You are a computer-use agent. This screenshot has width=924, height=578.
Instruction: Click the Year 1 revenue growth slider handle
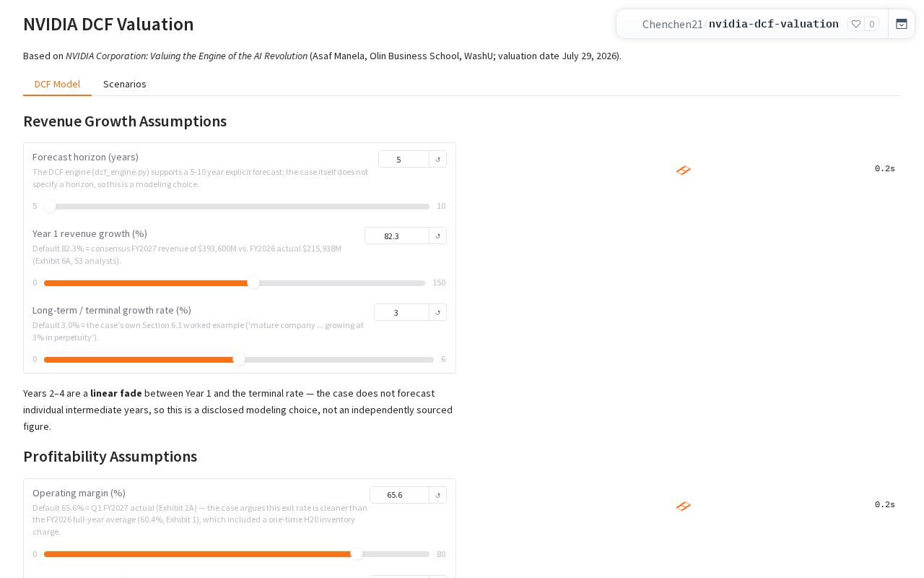pos(253,282)
